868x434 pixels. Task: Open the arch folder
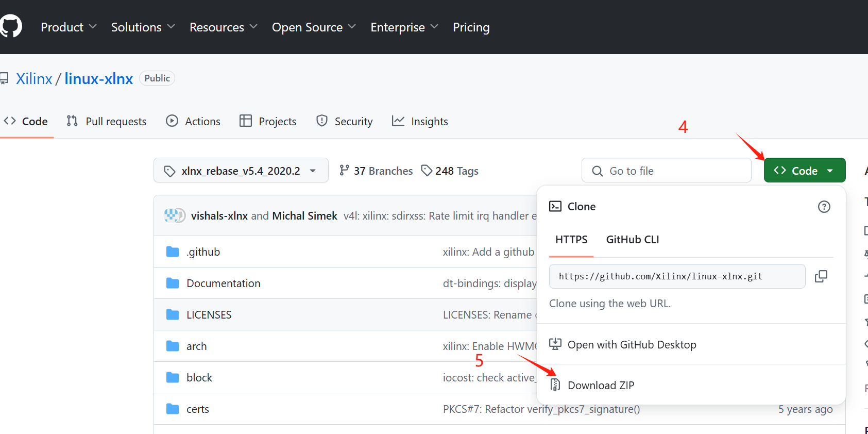[x=197, y=346]
